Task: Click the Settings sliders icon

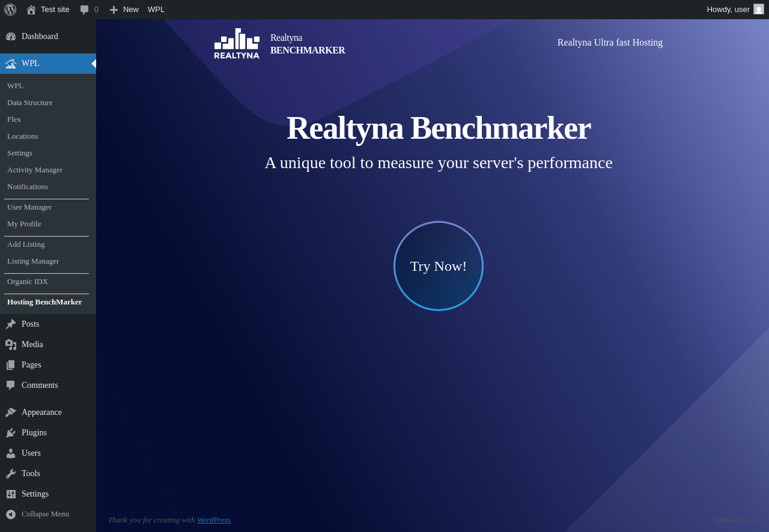Action: (11, 494)
